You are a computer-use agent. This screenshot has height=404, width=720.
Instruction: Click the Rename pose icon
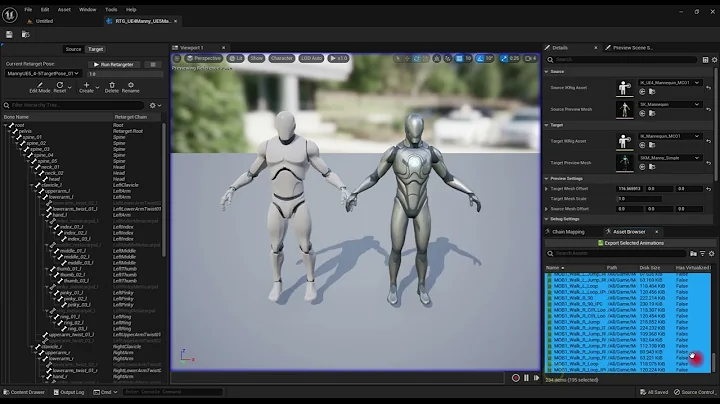click(131, 85)
